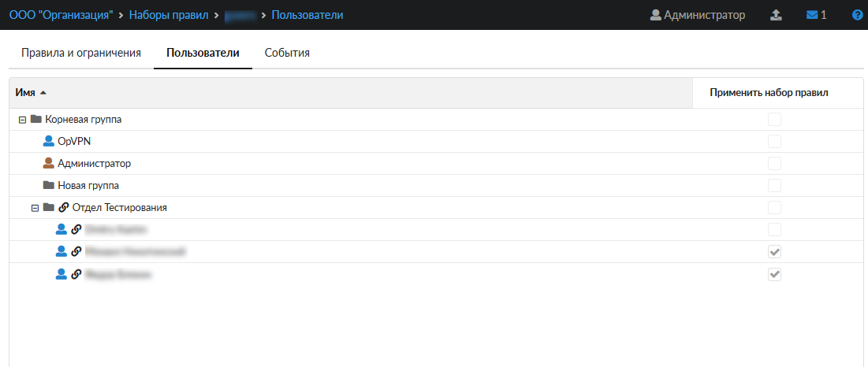868x367 pixels.
Task: Click the upload icon in the top bar
Action: [775, 15]
